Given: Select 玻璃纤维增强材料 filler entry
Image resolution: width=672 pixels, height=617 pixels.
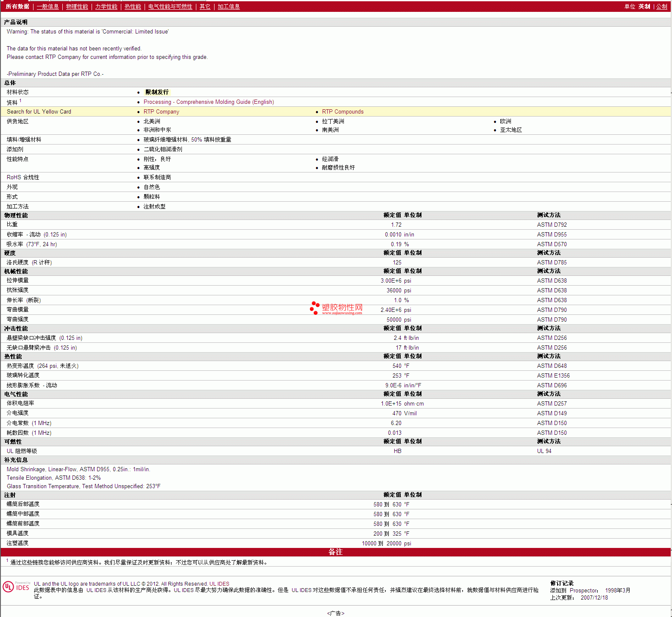Looking at the screenshot, I should tap(187, 139).
